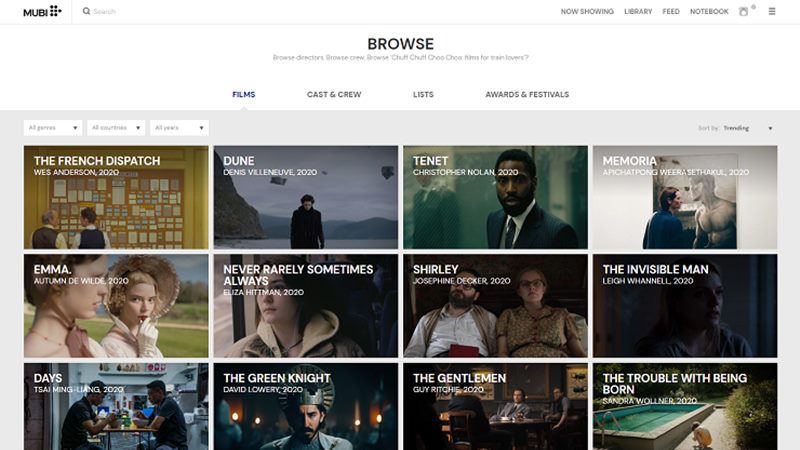Open the Shirley film tile

(x=495, y=306)
